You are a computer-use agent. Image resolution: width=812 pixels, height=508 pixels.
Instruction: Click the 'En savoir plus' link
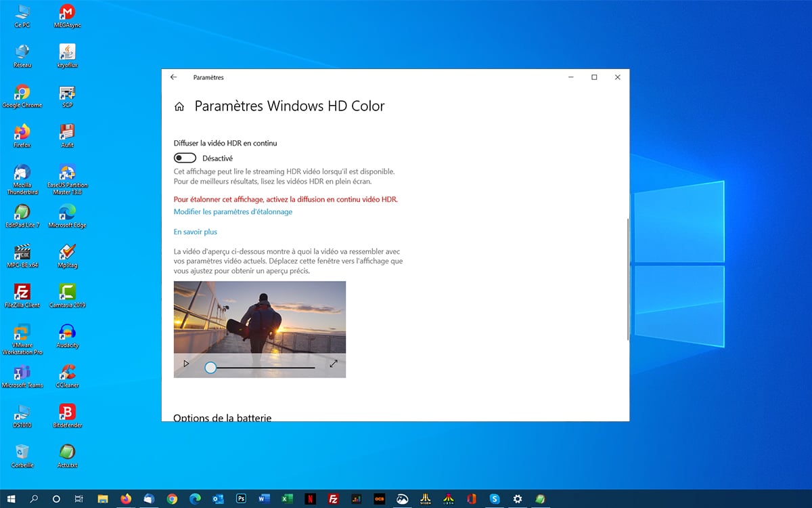point(195,232)
